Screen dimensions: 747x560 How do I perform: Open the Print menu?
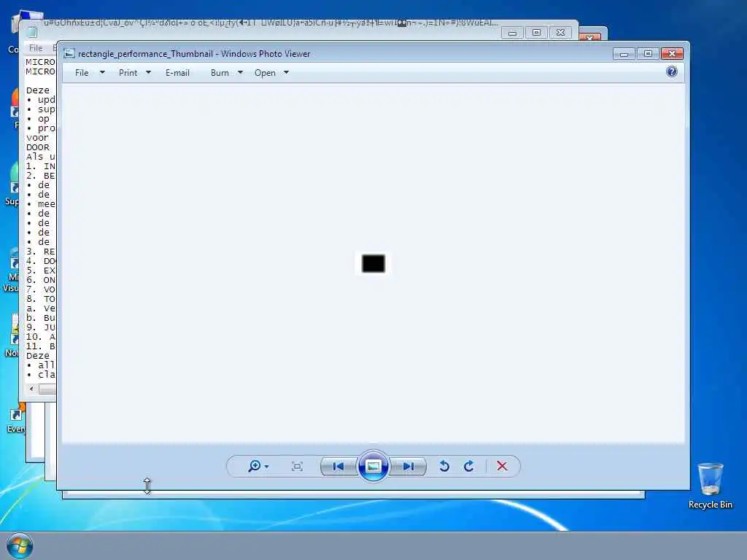pyautogui.click(x=128, y=73)
